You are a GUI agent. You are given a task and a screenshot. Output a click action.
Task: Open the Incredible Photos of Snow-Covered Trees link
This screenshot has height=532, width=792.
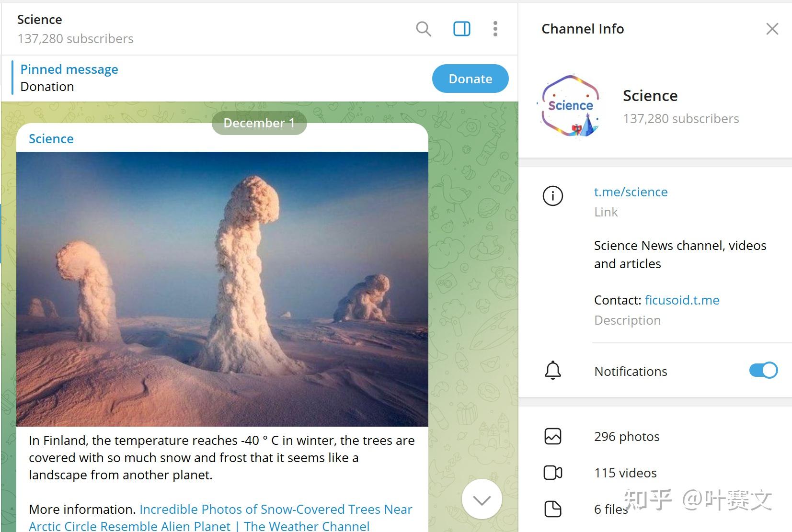pyautogui.click(x=220, y=518)
